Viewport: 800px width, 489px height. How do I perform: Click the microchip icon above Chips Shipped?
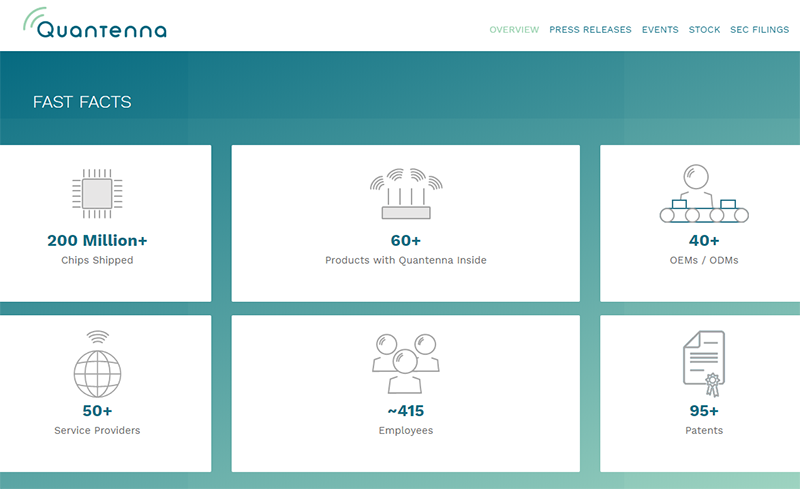pos(97,193)
